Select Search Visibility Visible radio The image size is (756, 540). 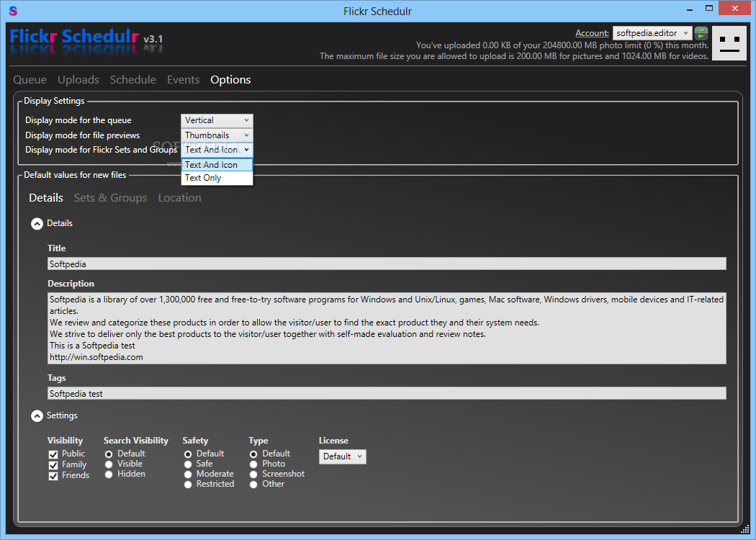pyautogui.click(x=109, y=464)
